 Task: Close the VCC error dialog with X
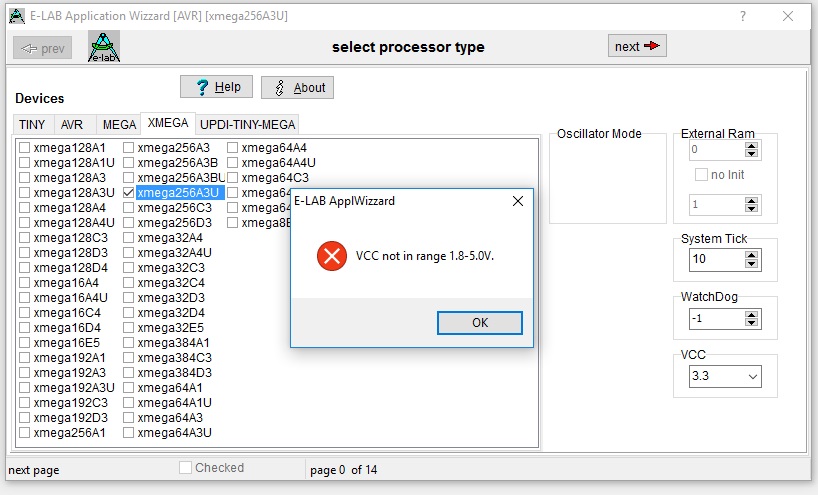click(518, 201)
